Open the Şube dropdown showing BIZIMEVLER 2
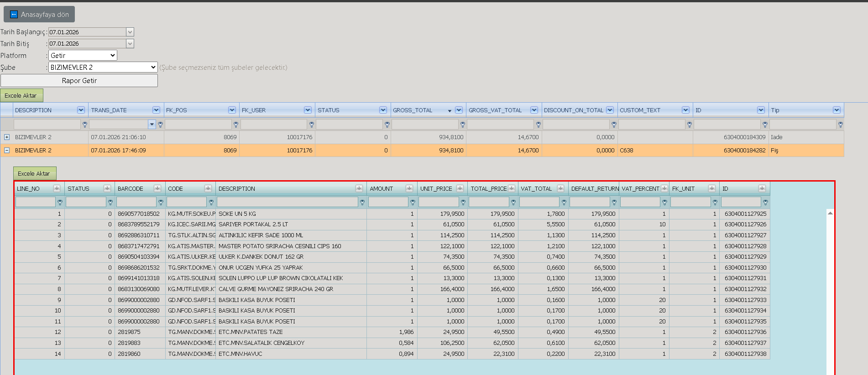The image size is (868, 375). pyautogui.click(x=103, y=67)
